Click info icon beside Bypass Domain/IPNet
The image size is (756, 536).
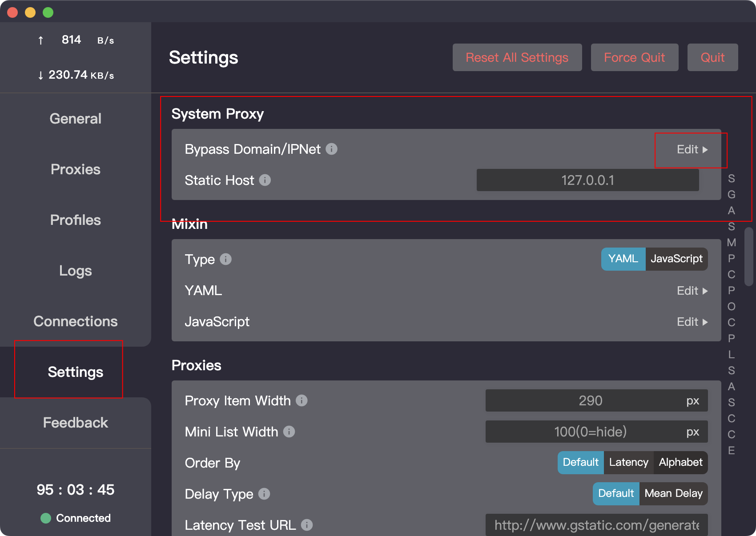pyautogui.click(x=331, y=149)
